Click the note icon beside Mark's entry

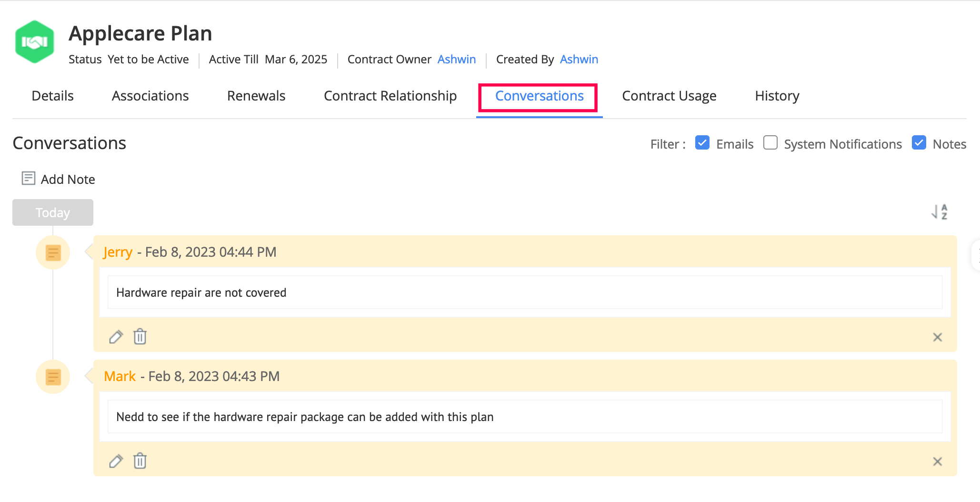53,377
